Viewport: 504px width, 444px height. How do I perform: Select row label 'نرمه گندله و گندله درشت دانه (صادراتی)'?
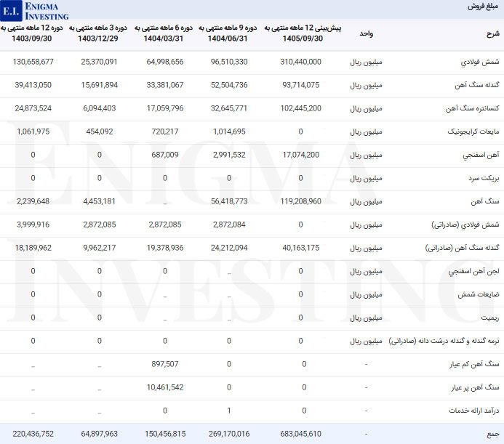[444, 341]
